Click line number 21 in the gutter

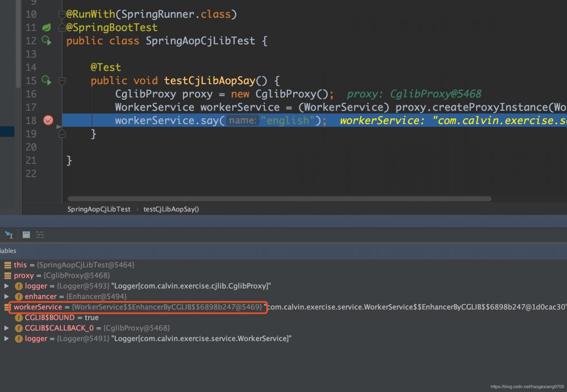(31, 160)
